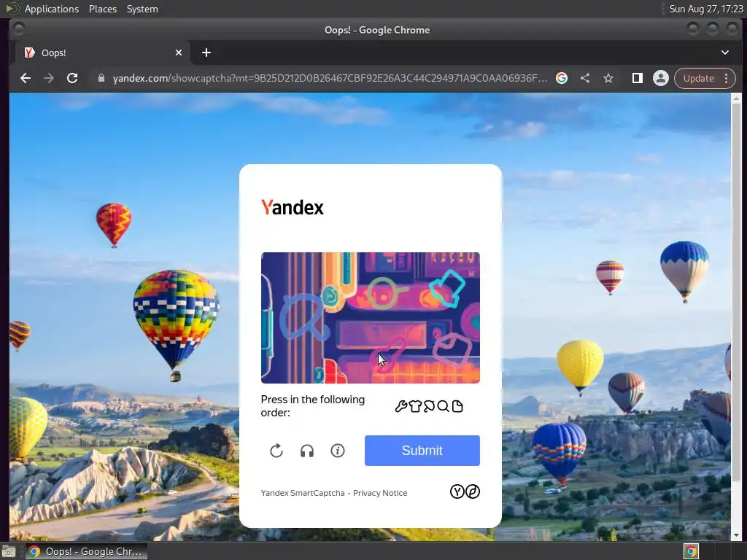Click the wrench icon in order list
This screenshot has height=560, width=747.
click(x=400, y=406)
